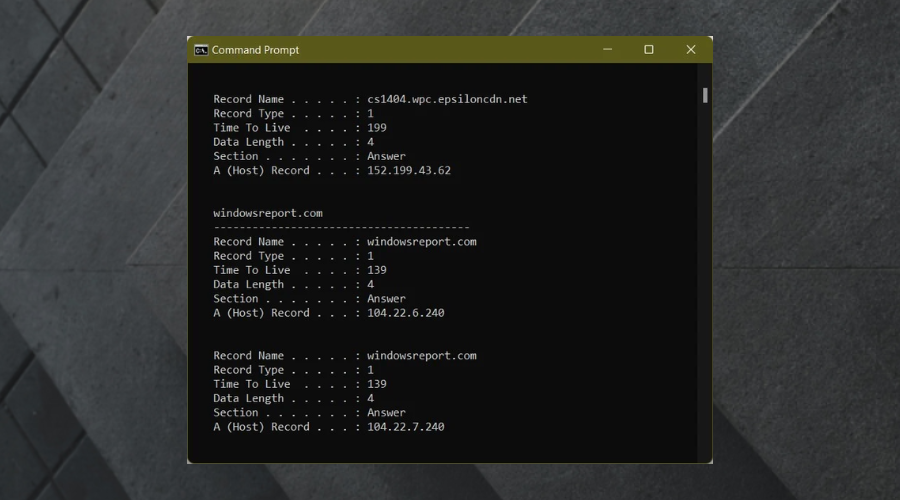Screen dimensions: 900x500
Task: Click the Command Prompt title text
Action: click(255, 50)
